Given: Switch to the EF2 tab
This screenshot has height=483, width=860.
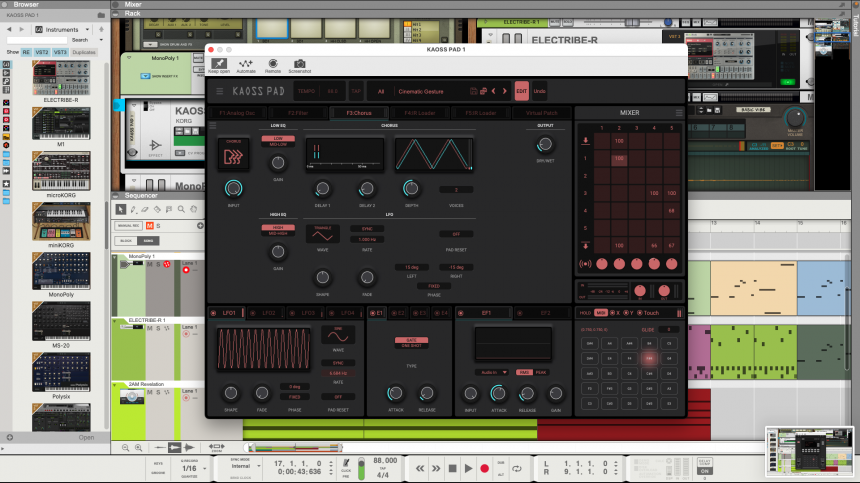Looking at the screenshot, I should point(545,313).
